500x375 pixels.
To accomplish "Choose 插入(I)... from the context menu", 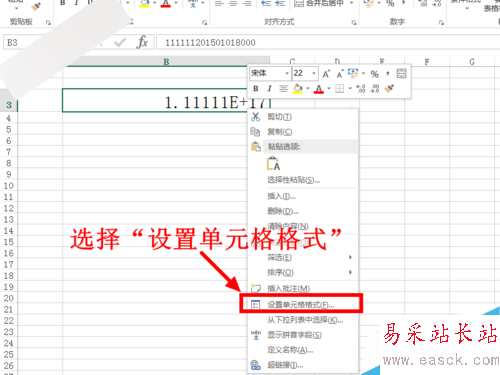I will point(281,196).
